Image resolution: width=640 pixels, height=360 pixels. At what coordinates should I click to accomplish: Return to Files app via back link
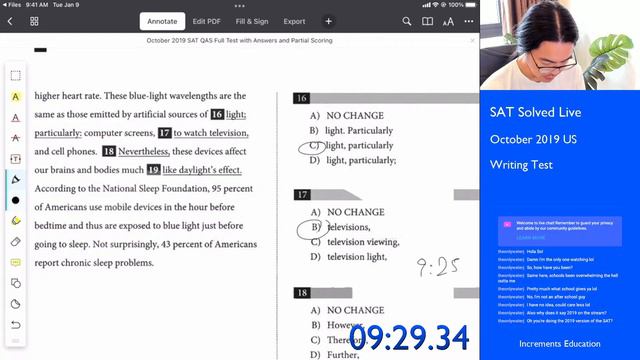click(12, 5)
